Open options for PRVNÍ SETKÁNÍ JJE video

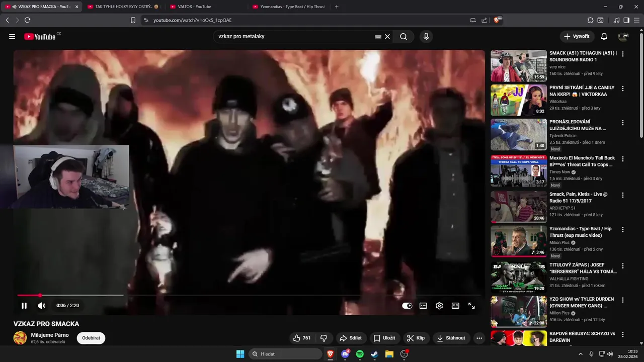pyautogui.click(x=623, y=88)
